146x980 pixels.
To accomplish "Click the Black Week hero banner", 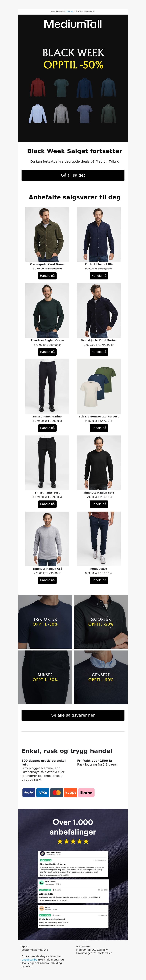I will (73, 78).
